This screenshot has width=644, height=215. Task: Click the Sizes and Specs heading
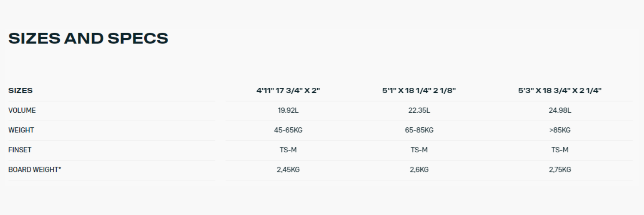click(x=88, y=39)
